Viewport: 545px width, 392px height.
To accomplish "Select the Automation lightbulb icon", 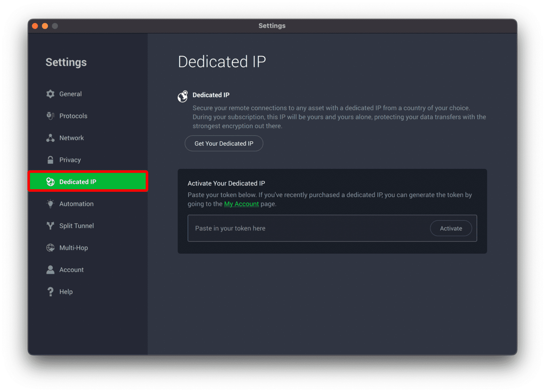I will pyautogui.click(x=50, y=204).
